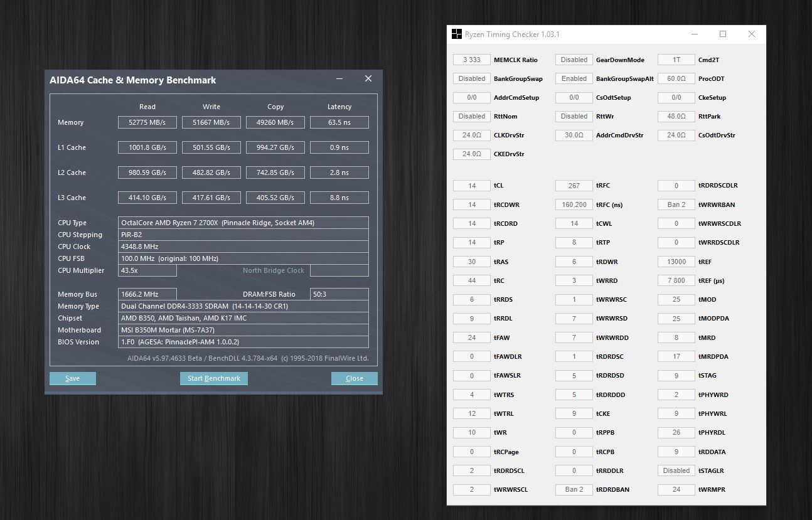Click tRC value 44

(472, 280)
